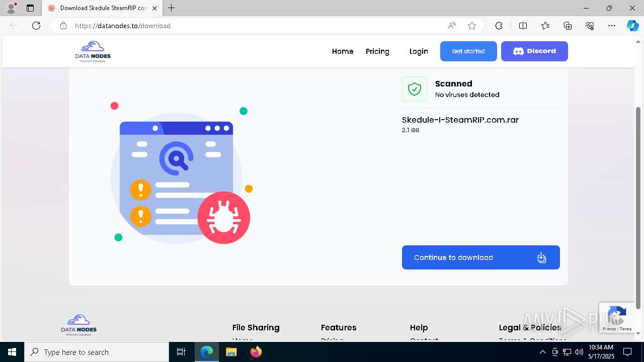Image resolution: width=644 pixels, height=362 pixels.
Task: Click the Scanned heading text
Action: click(x=453, y=83)
